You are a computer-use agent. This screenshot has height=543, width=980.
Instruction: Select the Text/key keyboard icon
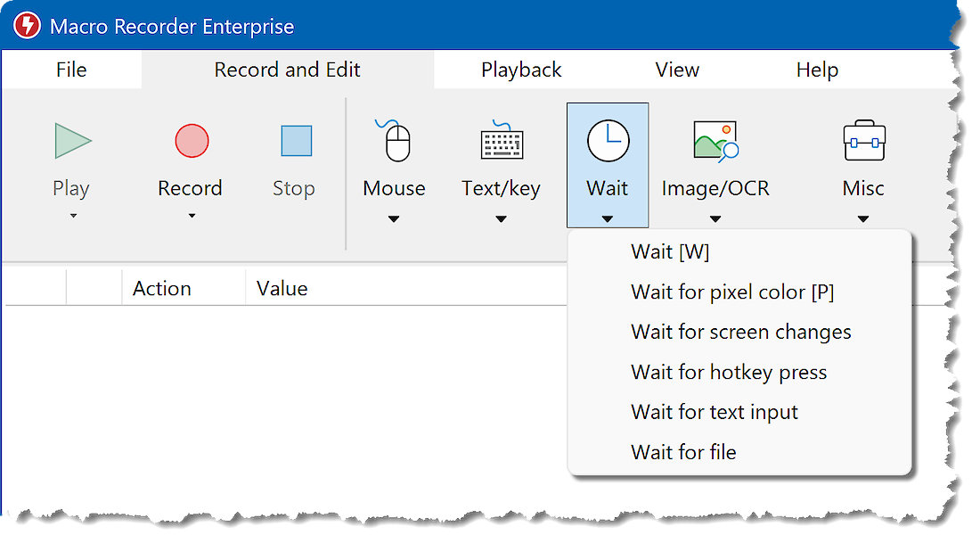[x=501, y=141]
